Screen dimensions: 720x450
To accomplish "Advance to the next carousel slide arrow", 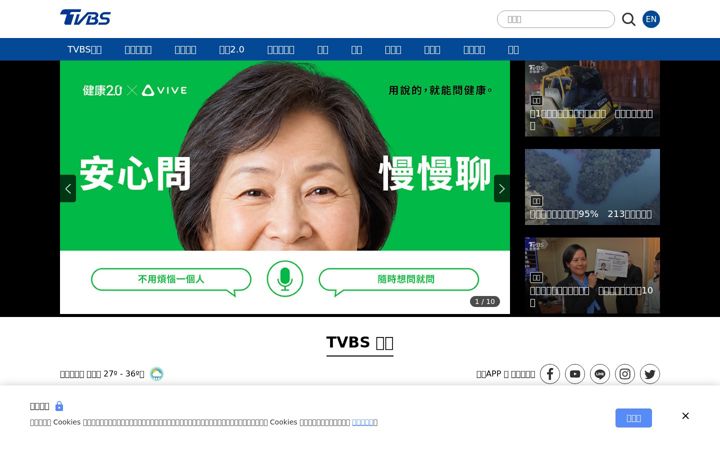I will [502, 188].
